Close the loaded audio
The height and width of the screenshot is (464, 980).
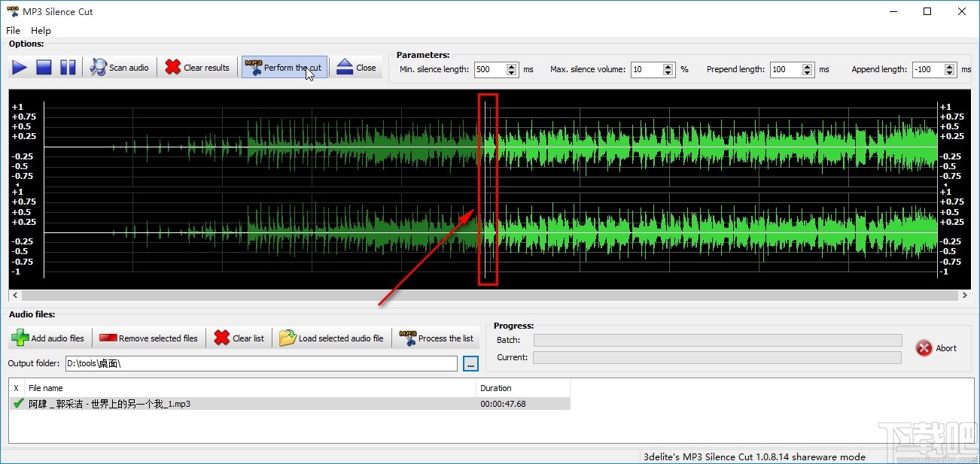pos(356,68)
